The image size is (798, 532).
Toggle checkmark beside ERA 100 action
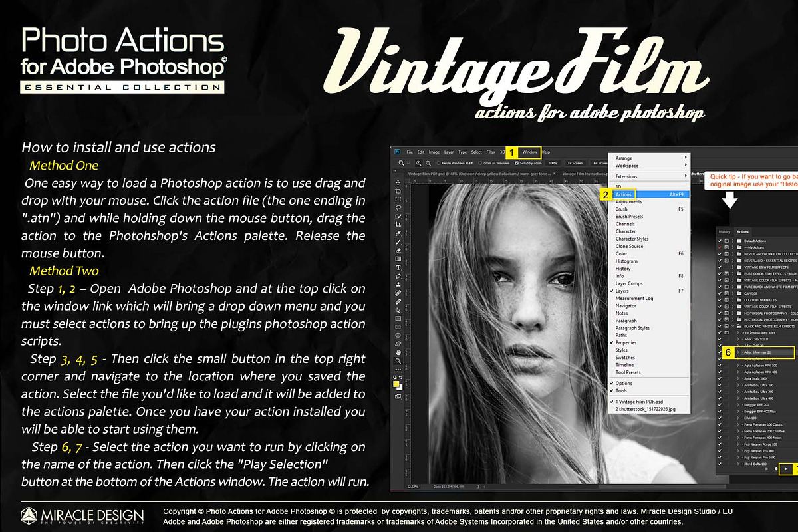720,418
